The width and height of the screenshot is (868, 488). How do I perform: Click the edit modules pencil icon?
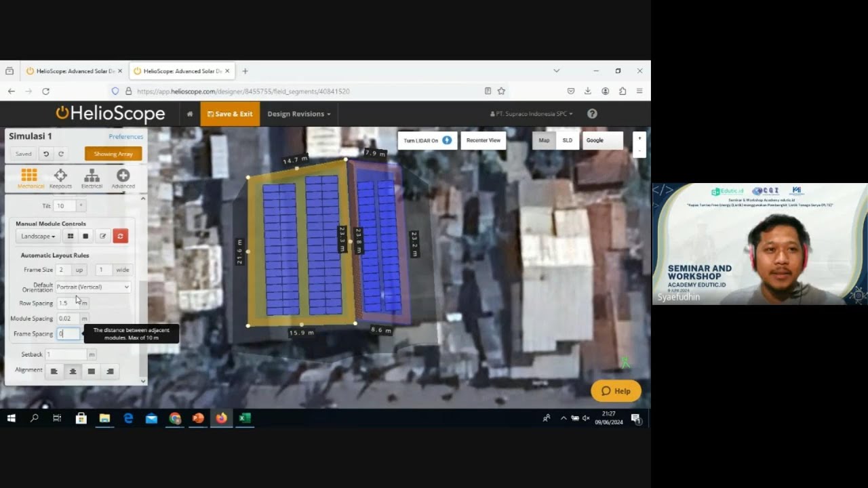click(x=103, y=236)
